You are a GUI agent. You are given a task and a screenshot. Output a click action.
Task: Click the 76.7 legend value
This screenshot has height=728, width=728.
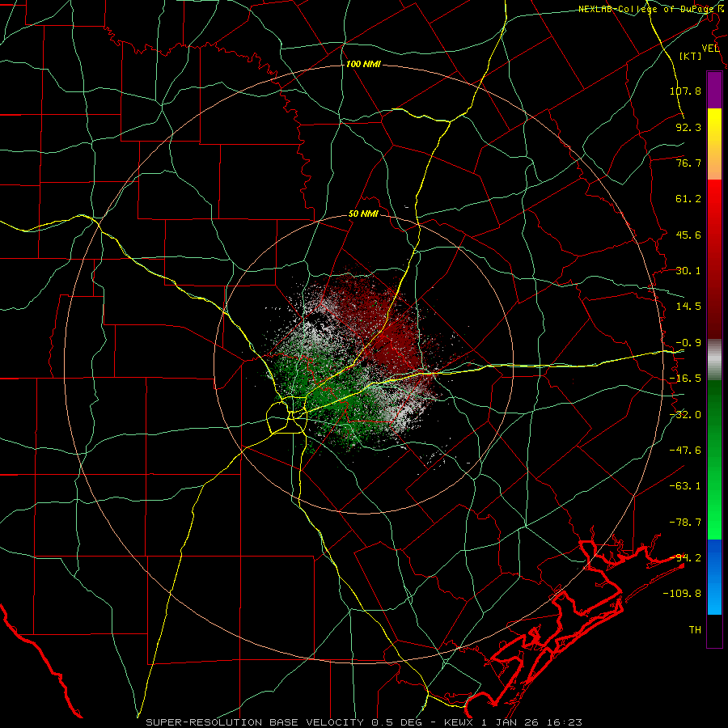(x=688, y=163)
